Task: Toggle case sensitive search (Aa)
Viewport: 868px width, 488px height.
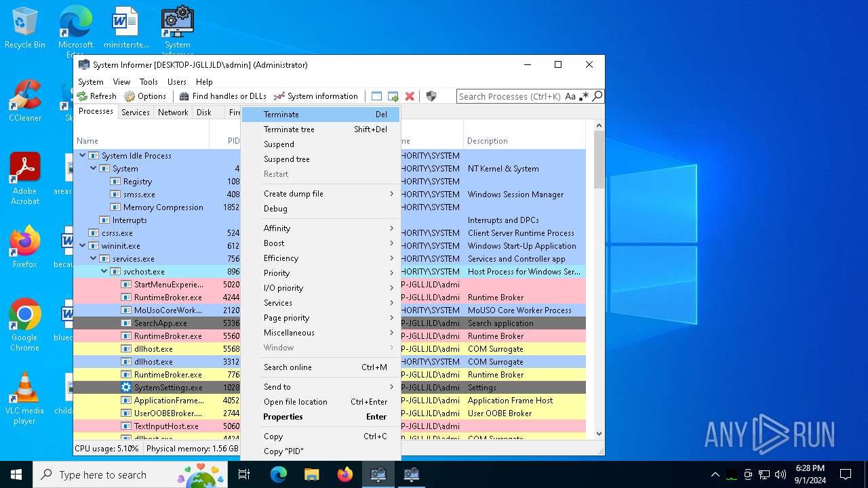Action: click(x=570, y=96)
